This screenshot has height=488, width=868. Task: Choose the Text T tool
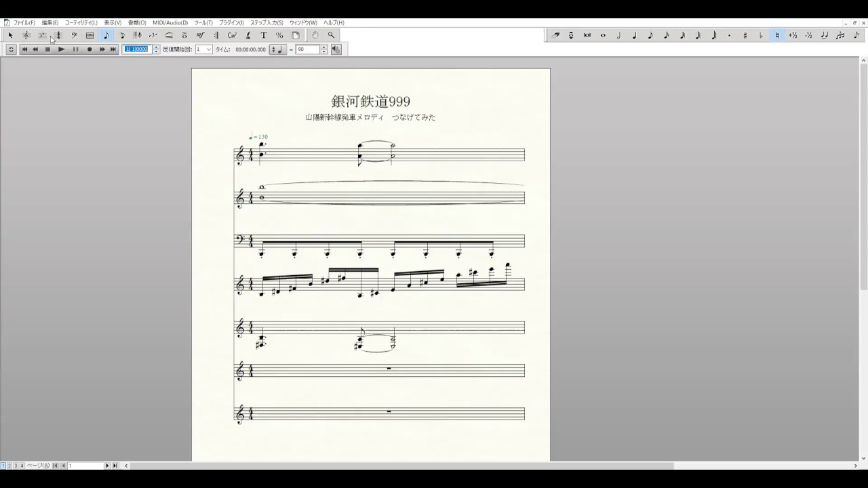point(264,35)
